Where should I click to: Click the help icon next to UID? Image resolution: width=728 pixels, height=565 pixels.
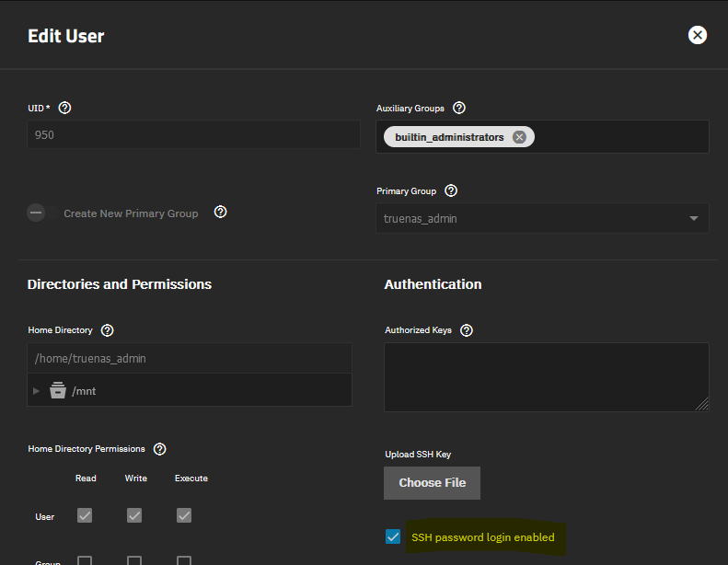(64, 108)
